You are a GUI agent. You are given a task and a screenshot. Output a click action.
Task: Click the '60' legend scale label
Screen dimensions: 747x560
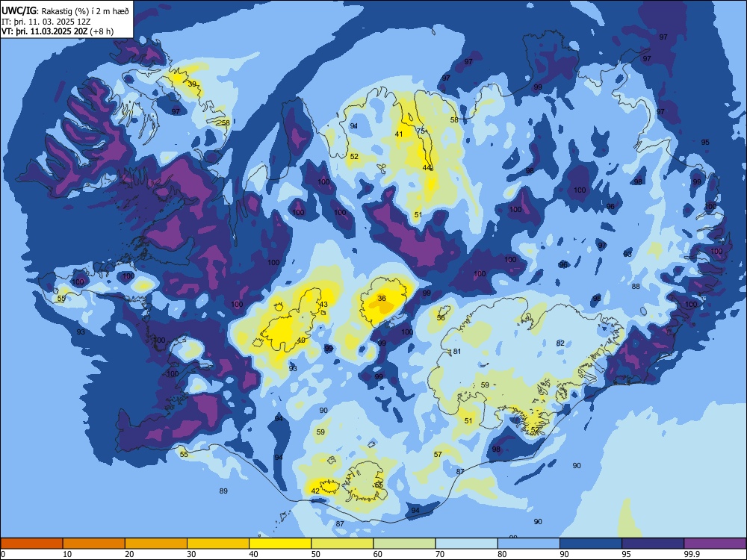click(x=378, y=554)
